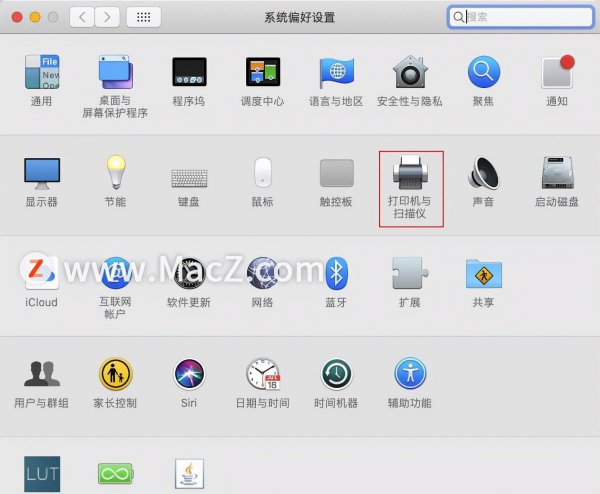The width and height of the screenshot is (600, 494).
Task: Open 通知 (Notifications) preferences
Action: (x=558, y=72)
